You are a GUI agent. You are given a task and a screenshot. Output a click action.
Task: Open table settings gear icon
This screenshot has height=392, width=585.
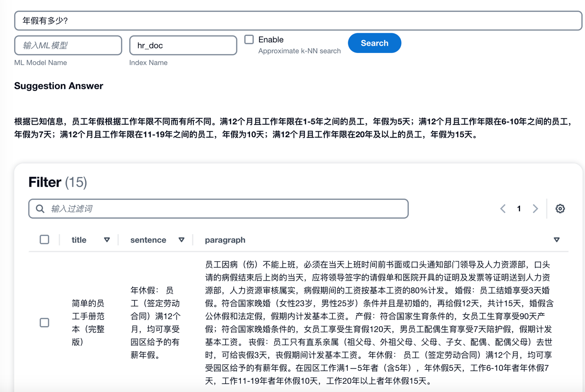560,209
